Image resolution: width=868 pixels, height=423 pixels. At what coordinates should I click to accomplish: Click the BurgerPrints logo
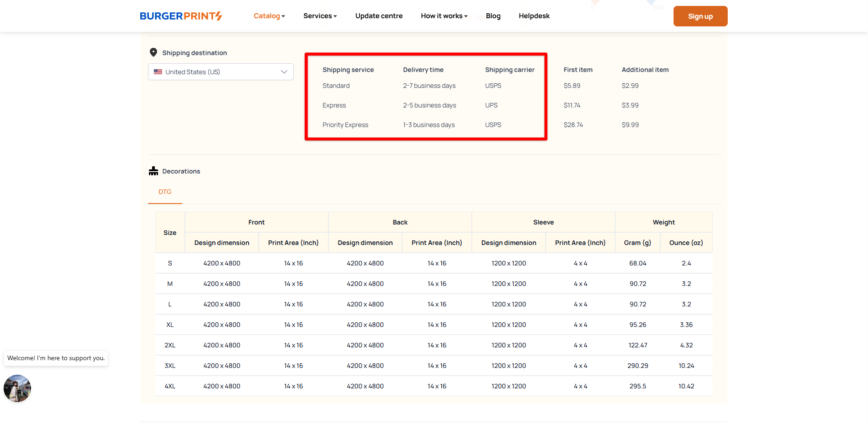pos(181,16)
